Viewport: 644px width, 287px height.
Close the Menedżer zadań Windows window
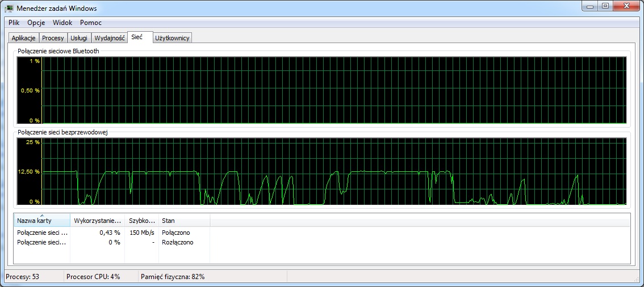626,6
